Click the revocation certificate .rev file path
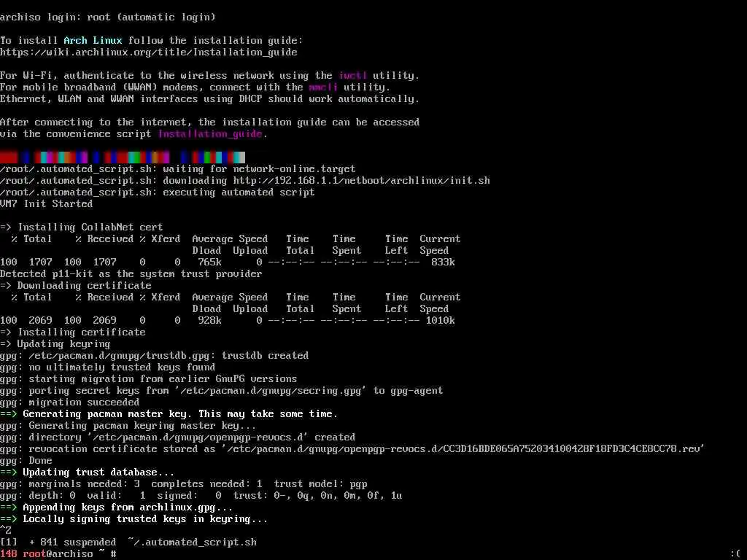The height and width of the screenshot is (560, 747). (463, 449)
